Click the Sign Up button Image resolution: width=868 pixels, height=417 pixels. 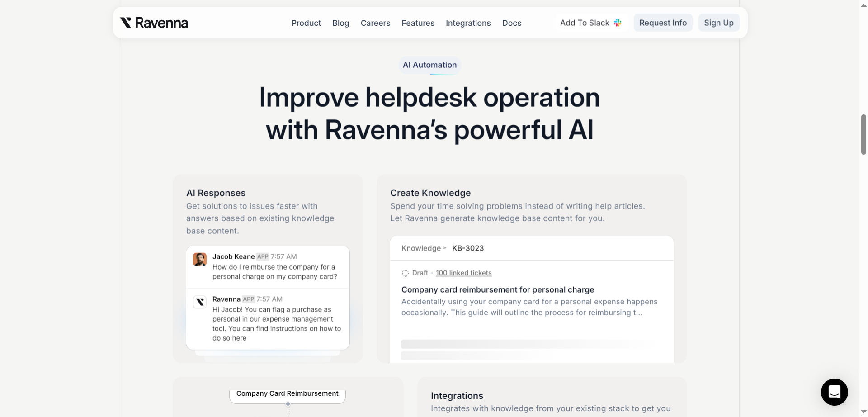coord(719,23)
